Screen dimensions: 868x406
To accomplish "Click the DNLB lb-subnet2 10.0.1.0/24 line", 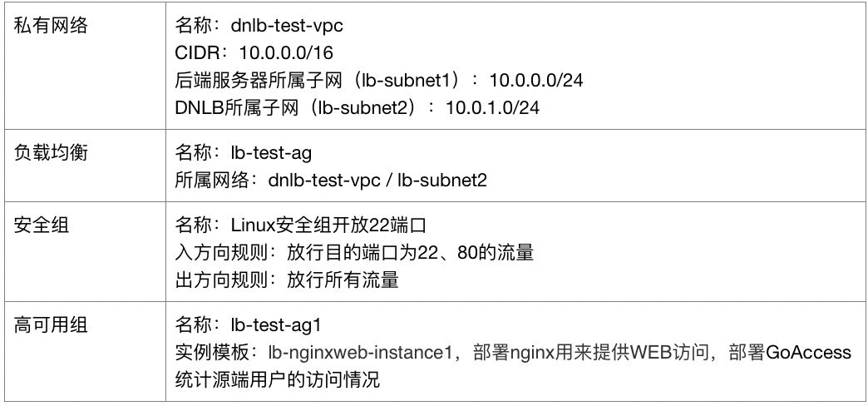I will point(357,107).
